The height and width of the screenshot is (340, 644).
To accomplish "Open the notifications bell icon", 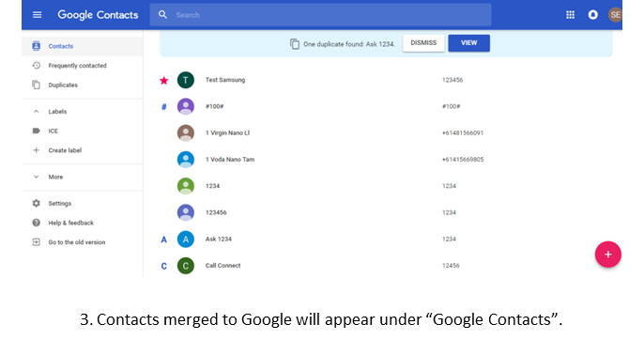I will [592, 15].
